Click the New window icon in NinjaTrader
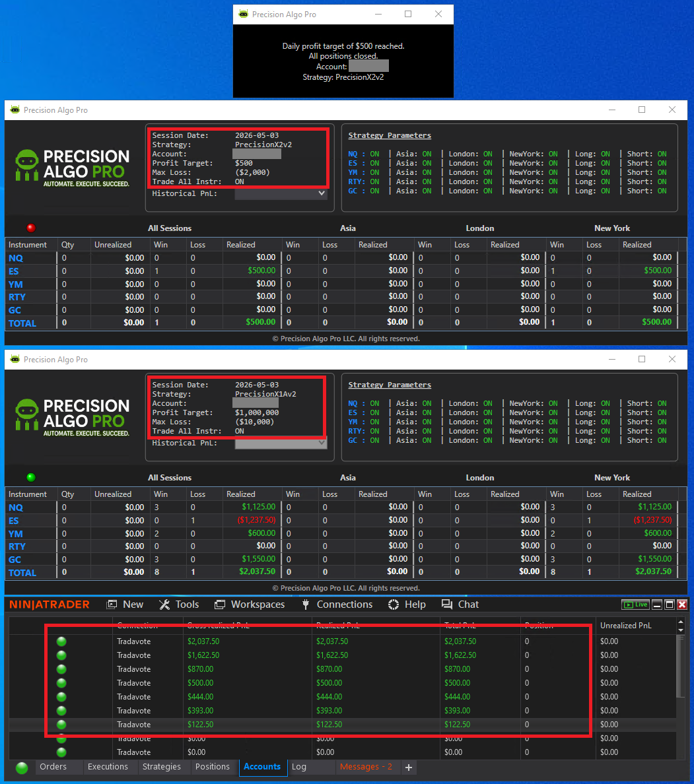The image size is (694, 784). tap(112, 604)
